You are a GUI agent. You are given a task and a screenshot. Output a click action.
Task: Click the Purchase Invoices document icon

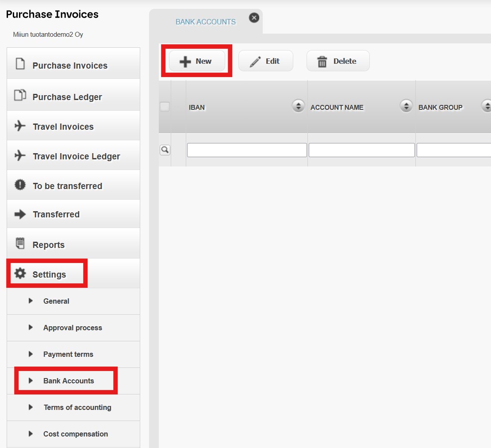[x=20, y=64]
